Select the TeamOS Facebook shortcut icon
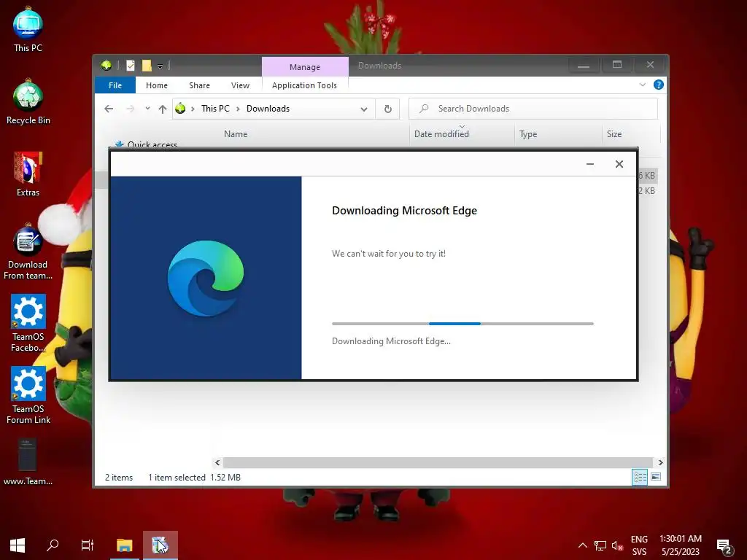 [x=28, y=323]
